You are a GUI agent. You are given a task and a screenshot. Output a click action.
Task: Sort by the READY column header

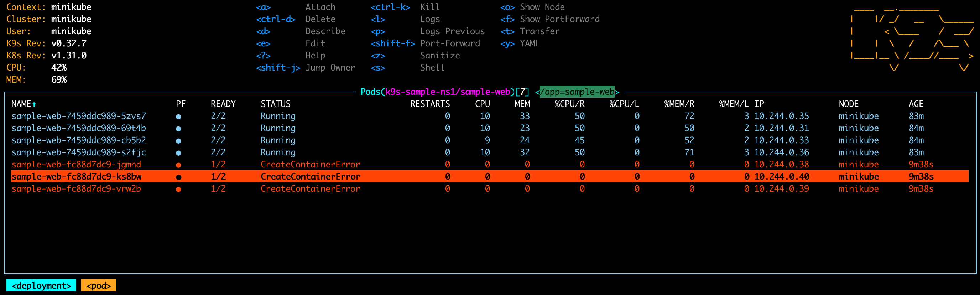(223, 104)
